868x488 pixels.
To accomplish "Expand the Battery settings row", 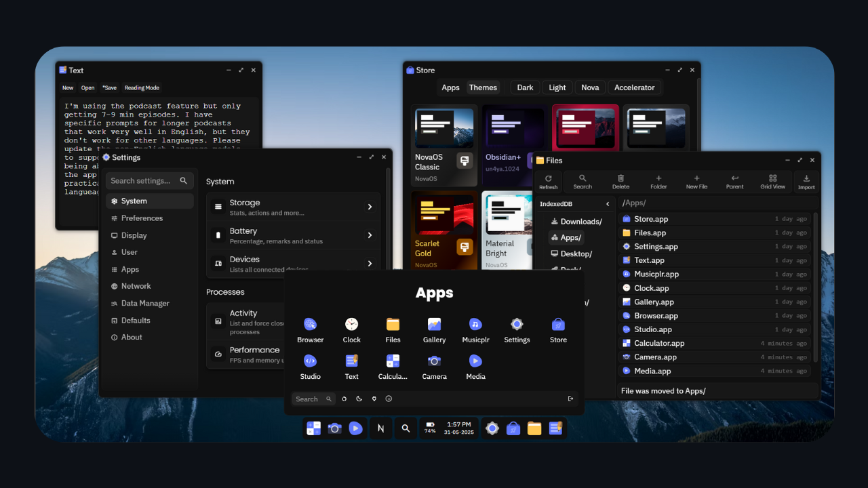I will (293, 235).
